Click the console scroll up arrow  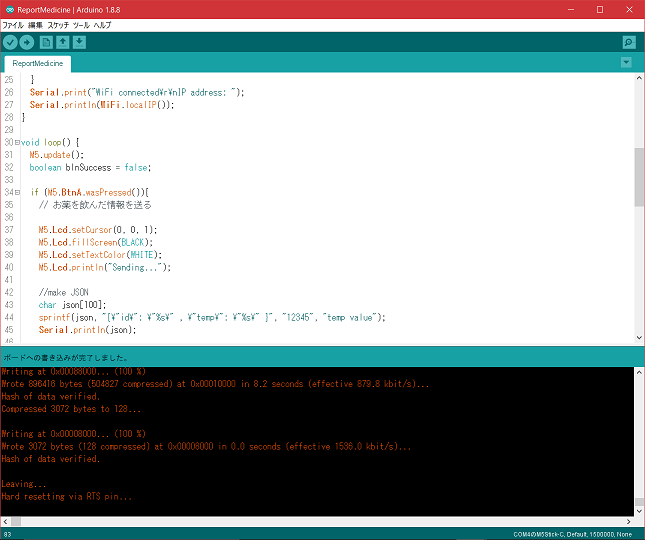[639, 372]
